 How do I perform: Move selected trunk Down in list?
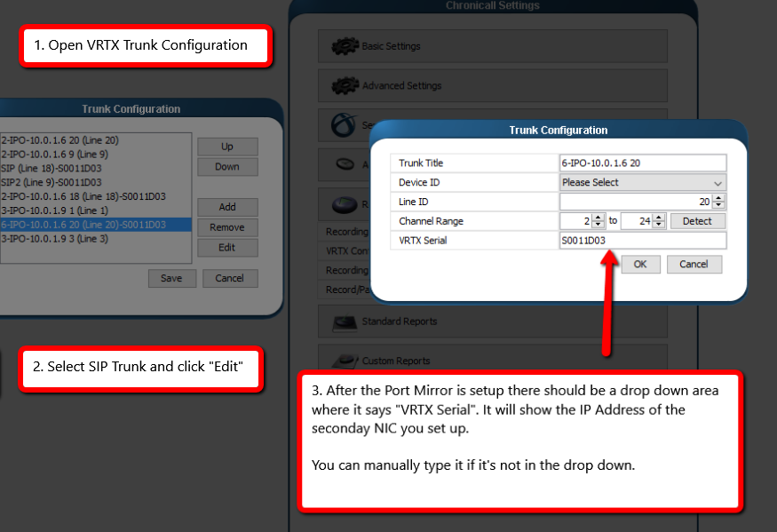[x=227, y=167]
